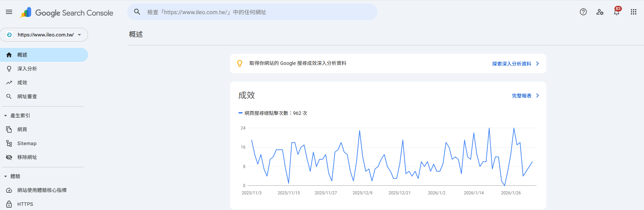Click the crossed-eye icon beside 移除網址

pos(9,157)
